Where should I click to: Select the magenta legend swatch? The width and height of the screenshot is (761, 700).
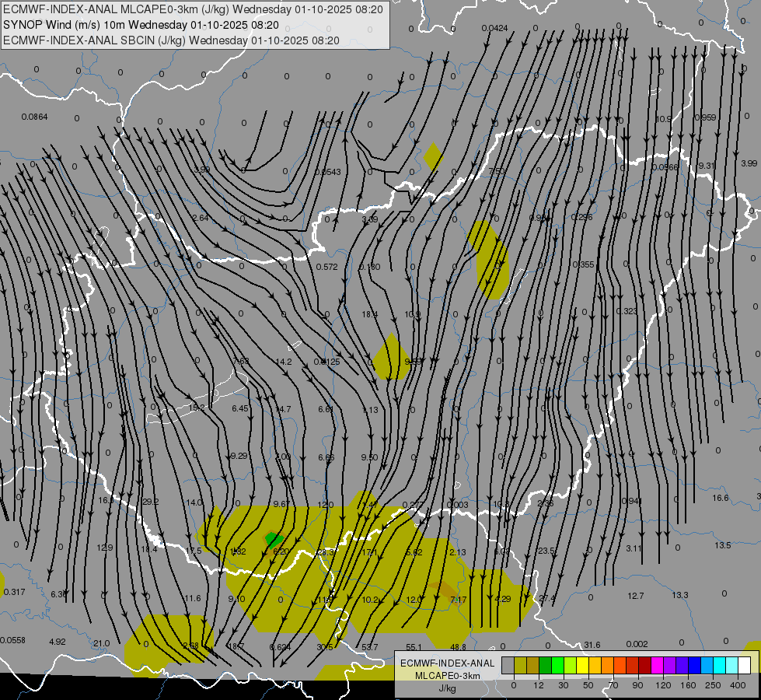coord(657,665)
